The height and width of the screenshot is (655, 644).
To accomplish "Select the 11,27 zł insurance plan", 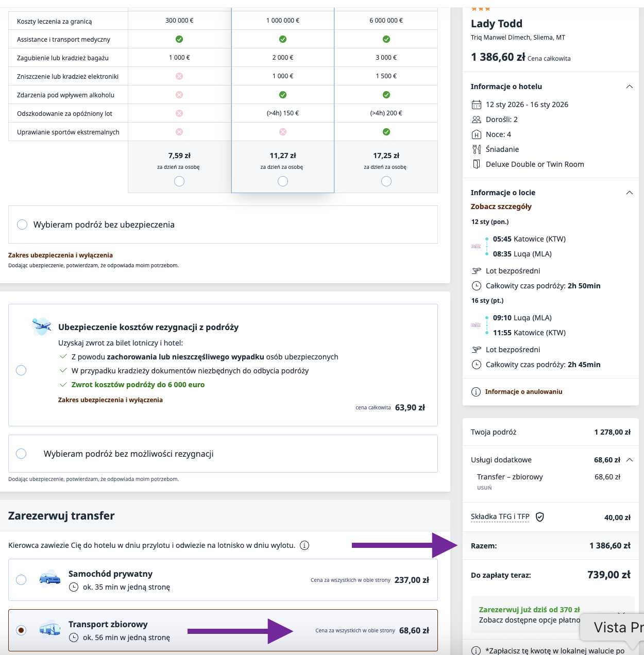I will (x=283, y=181).
